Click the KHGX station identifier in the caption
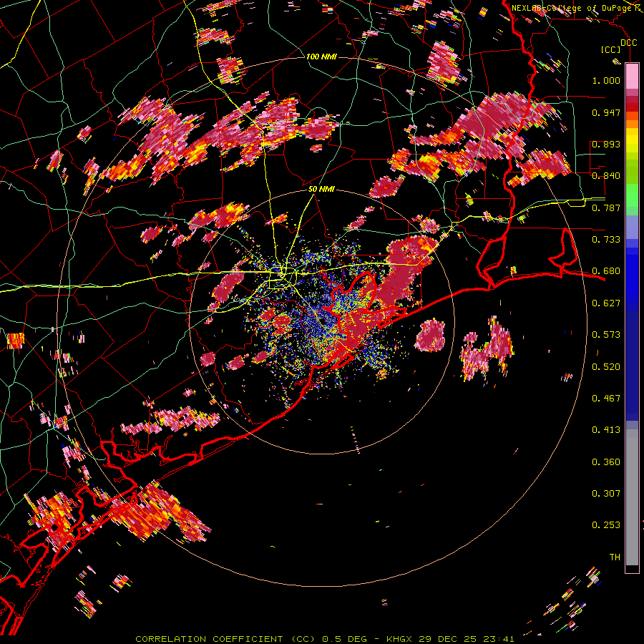The width and height of the screenshot is (644, 644). coord(401,639)
